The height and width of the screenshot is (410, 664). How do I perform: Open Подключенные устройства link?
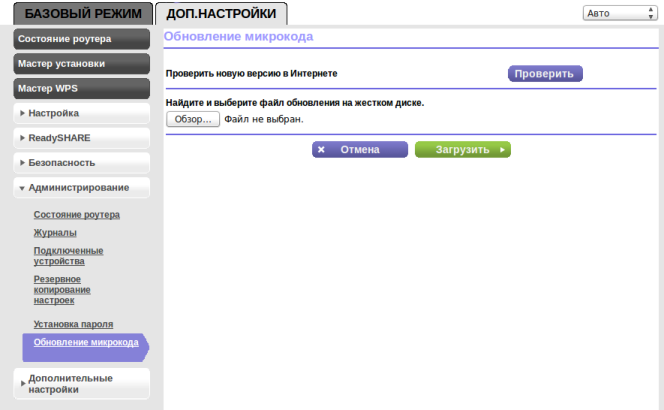pos(68,256)
